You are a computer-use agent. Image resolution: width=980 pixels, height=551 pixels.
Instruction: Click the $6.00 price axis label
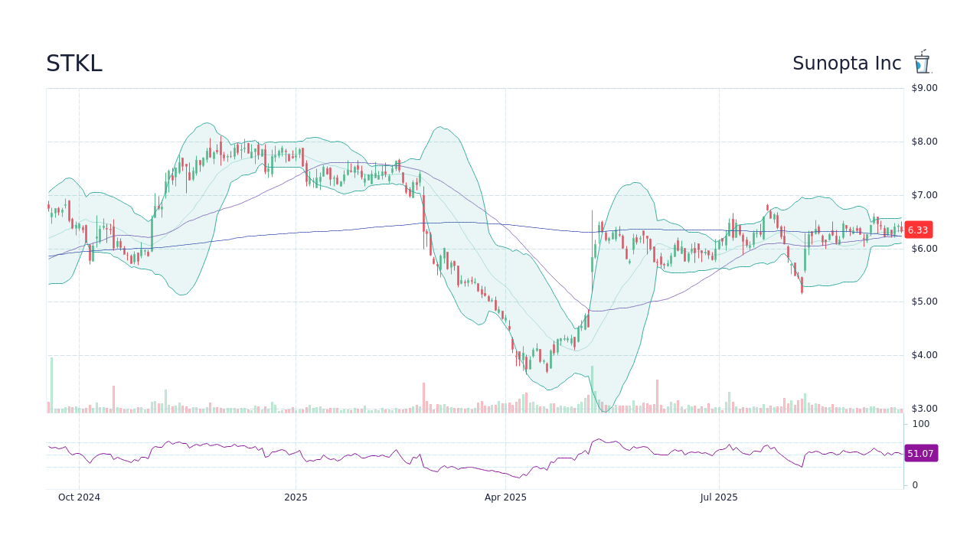(923, 247)
